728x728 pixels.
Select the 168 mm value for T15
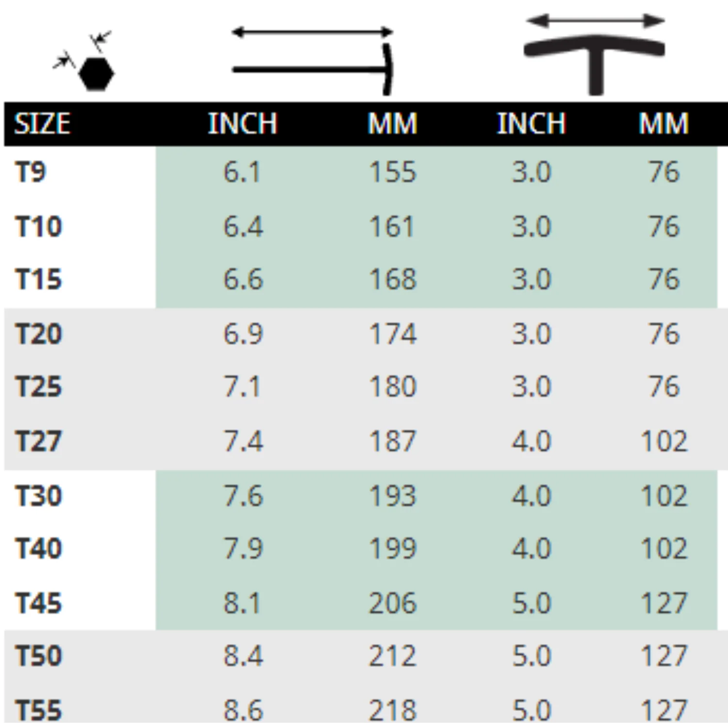click(393, 280)
